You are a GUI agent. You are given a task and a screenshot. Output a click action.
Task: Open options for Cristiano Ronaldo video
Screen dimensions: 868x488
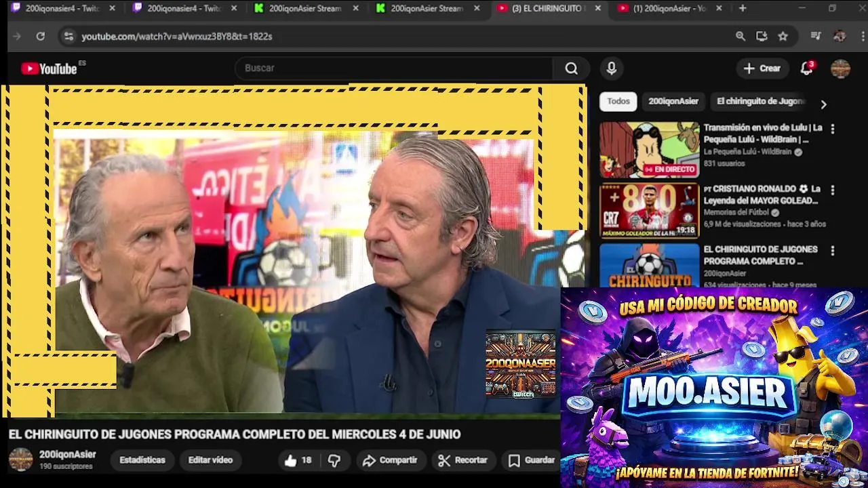pyautogui.click(x=833, y=190)
